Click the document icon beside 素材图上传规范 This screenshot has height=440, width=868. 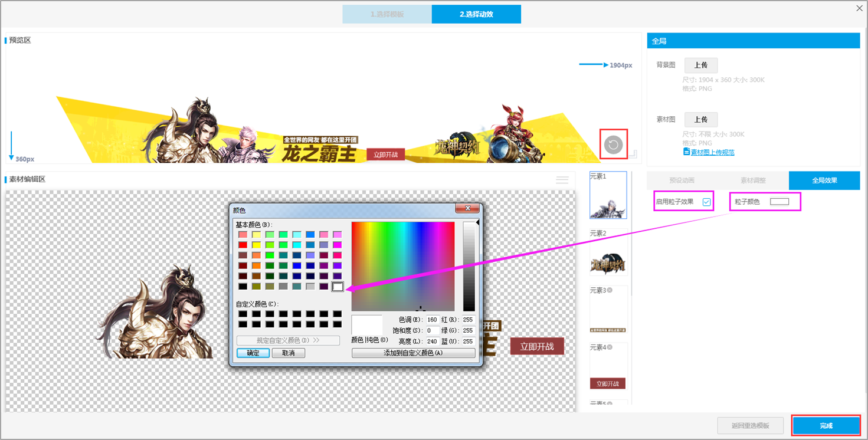click(x=686, y=152)
